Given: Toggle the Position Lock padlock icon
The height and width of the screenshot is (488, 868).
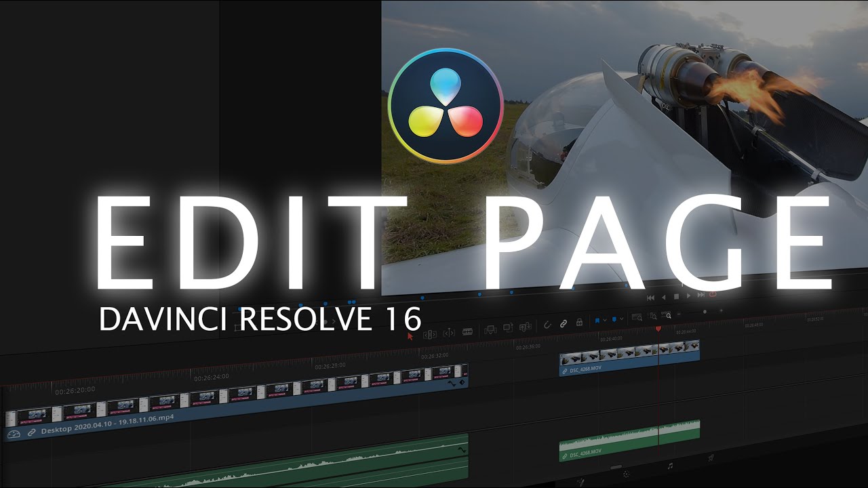Looking at the screenshot, I should point(580,322).
